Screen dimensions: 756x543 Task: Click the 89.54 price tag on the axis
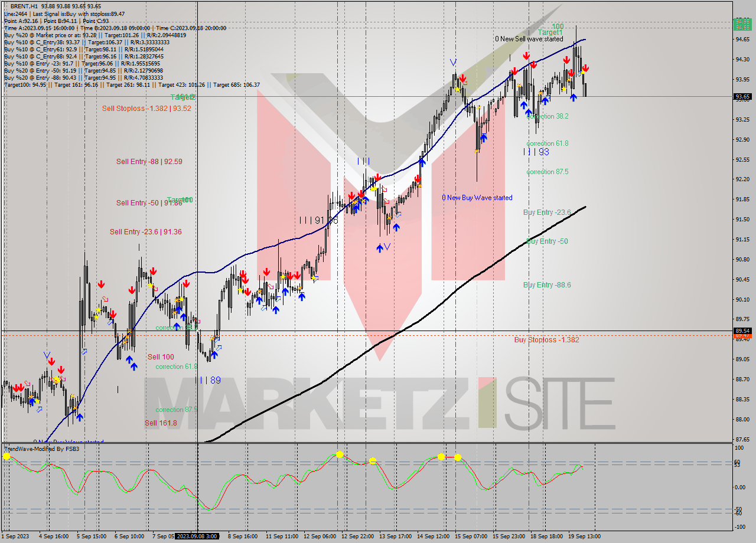742,331
